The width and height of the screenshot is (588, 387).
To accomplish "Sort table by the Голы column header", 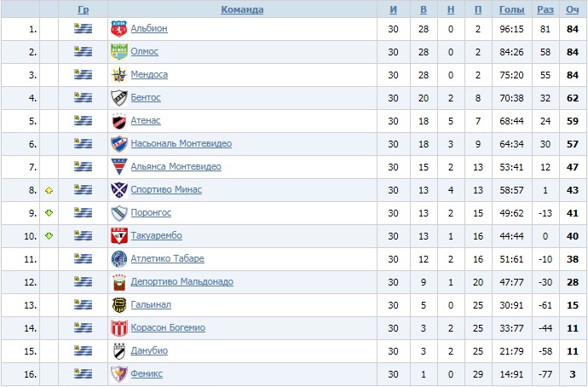I will point(511,10).
